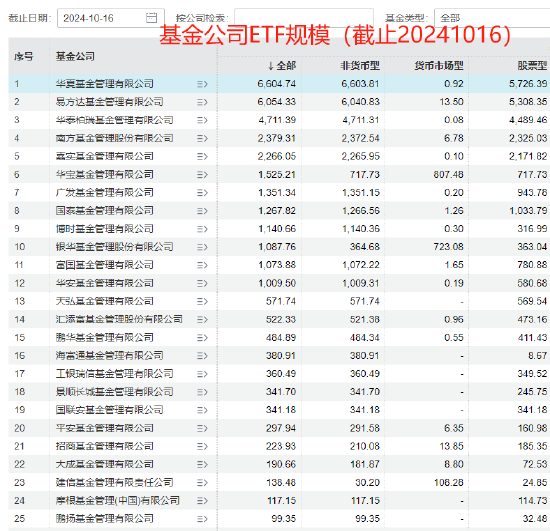Open detail icon for 工银瑞信基金管理有限公司

[x=202, y=374]
